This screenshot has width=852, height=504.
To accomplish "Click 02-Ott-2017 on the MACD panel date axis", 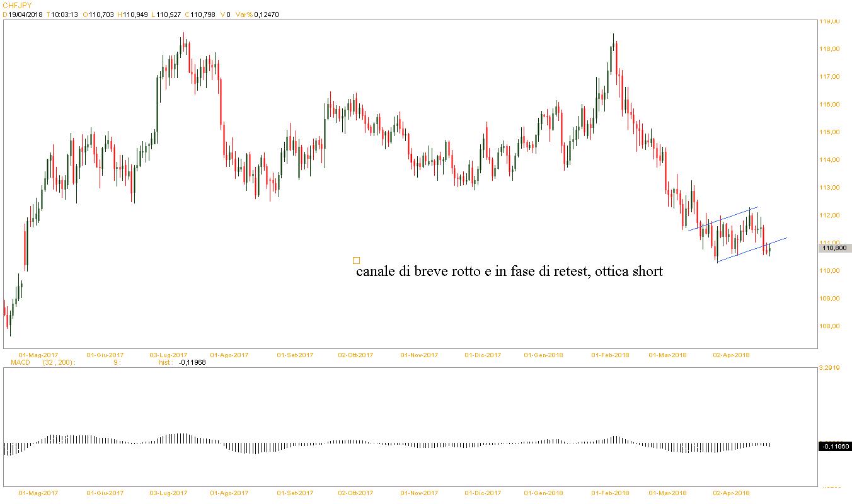I will [x=355, y=493].
